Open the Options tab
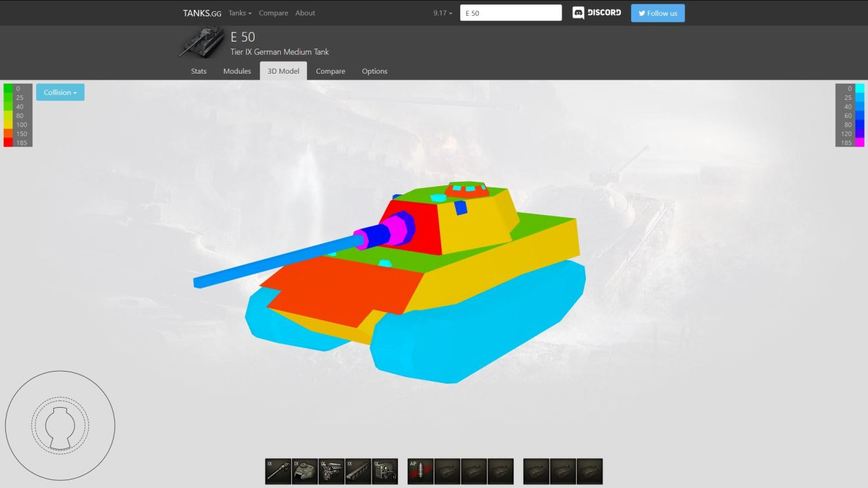Screen dimensions: 868x488 374,71
